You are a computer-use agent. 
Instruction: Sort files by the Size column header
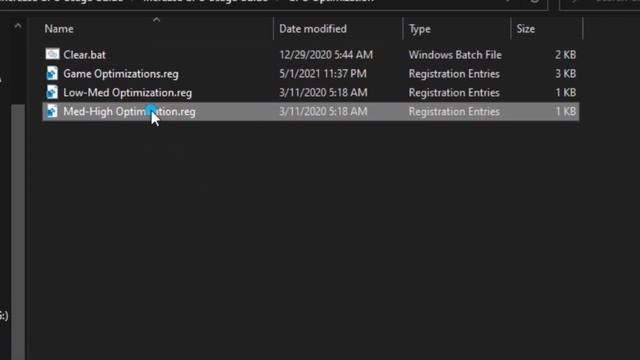(526, 29)
